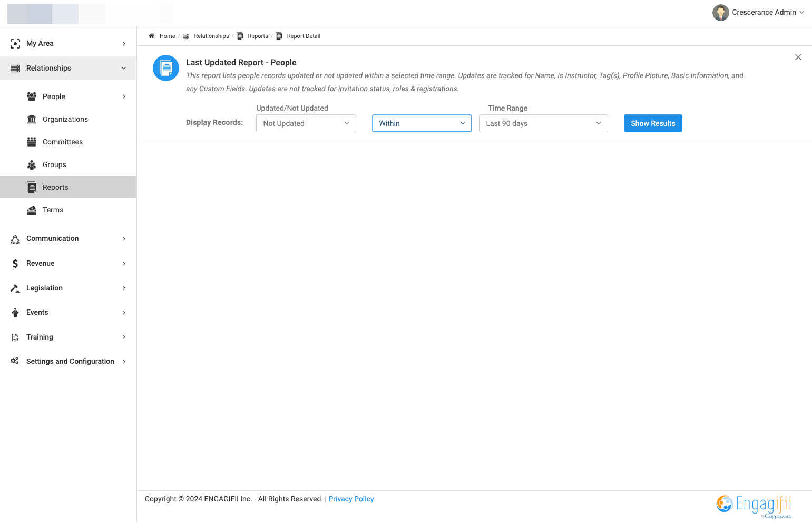The image size is (812, 523).
Task: Open the Within dropdown
Action: 422,123
